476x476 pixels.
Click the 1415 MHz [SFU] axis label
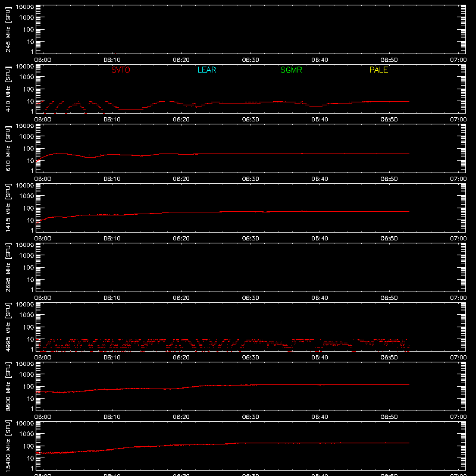pyautogui.click(x=8, y=208)
